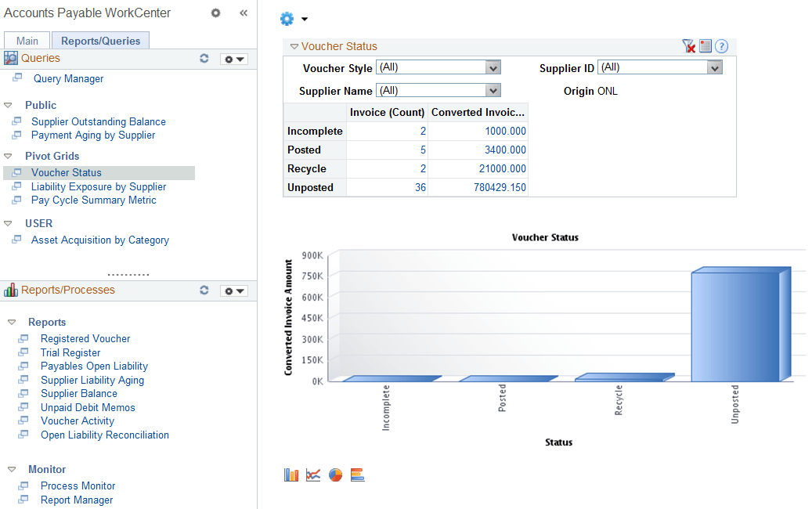This screenshot has height=509, width=812.
Task: Refresh the Queries pagelet
Action: [x=204, y=58]
